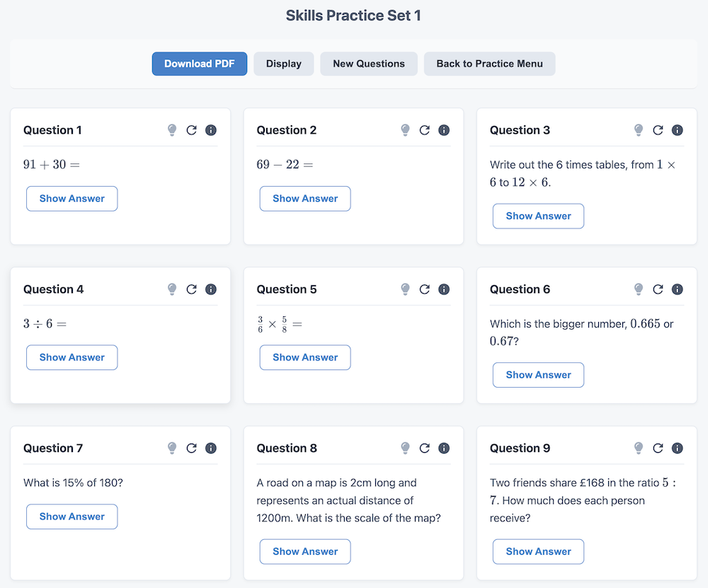708x588 pixels.
Task: Refresh Question 2 with the reload icon
Action: (425, 130)
